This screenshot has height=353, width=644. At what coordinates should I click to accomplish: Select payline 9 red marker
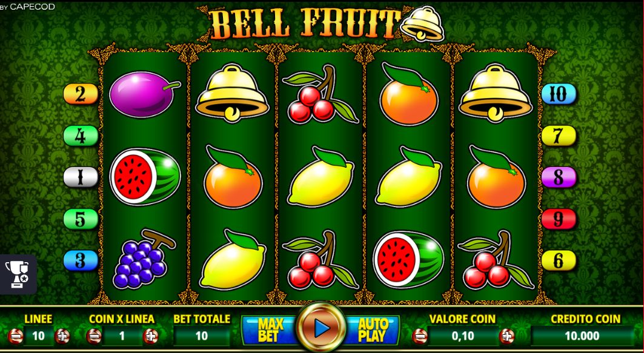tap(559, 219)
